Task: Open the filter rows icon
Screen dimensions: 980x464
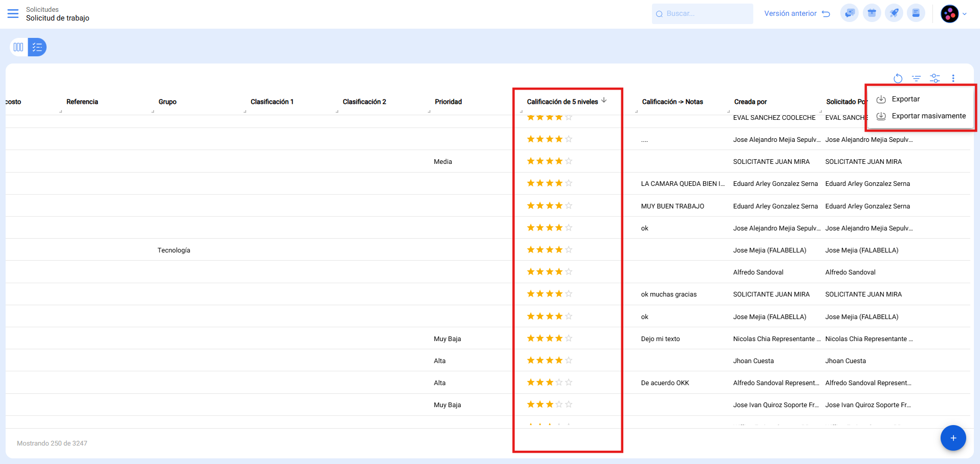Action: click(916, 78)
